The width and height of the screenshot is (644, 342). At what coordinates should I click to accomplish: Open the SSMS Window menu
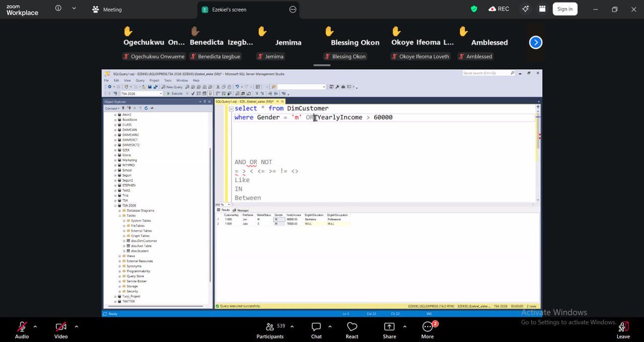[x=182, y=80]
